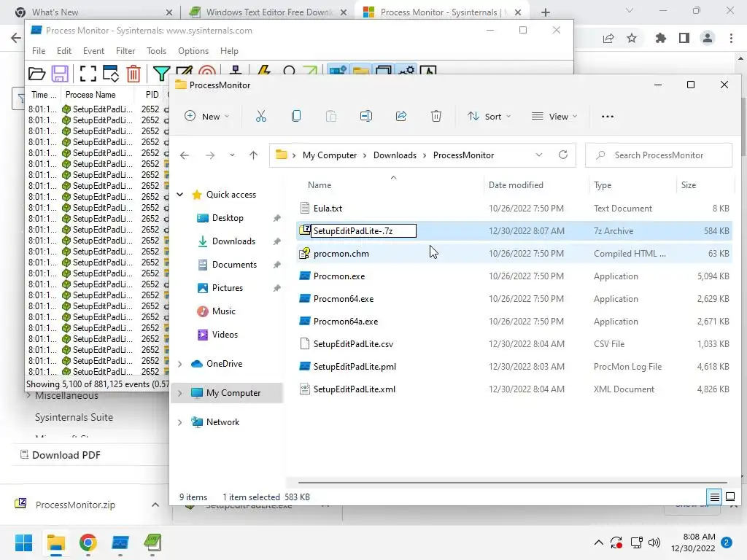Select the Eula.txt file

(328, 208)
